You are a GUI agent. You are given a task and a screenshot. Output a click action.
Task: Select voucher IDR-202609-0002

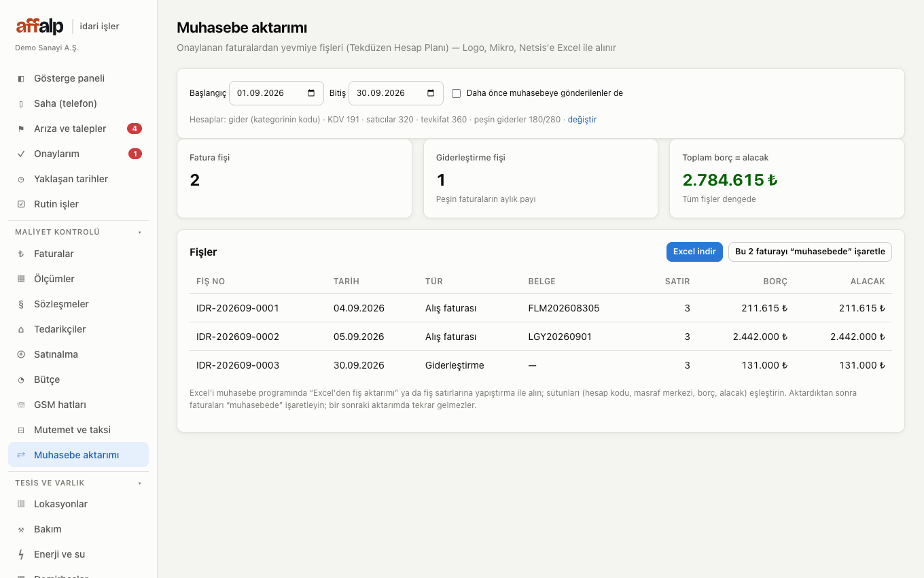(541, 337)
